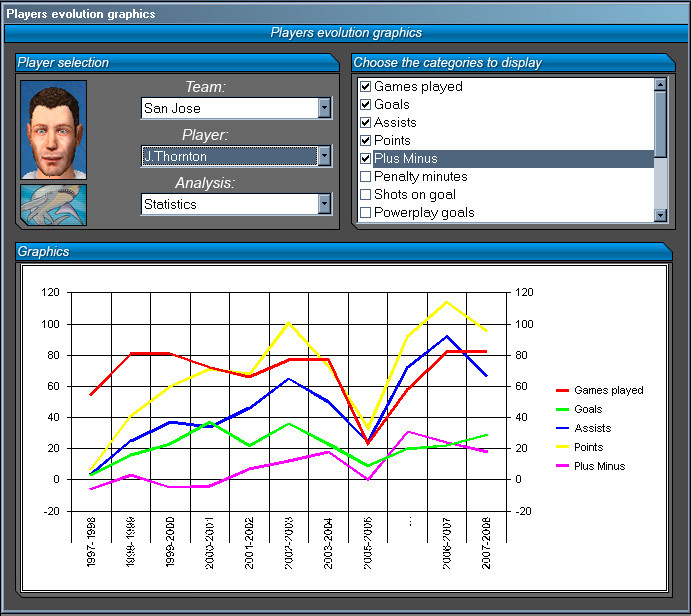The width and height of the screenshot is (691, 616).
Task: Click the Players evolution graphics title bar
Action: pyautogui.click(x=346, y=14)
